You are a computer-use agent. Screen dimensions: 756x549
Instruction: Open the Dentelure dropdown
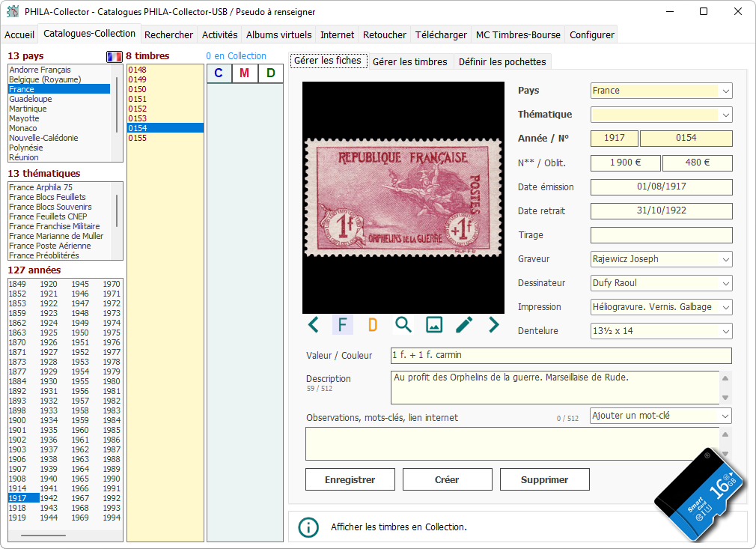coord(725,332)
